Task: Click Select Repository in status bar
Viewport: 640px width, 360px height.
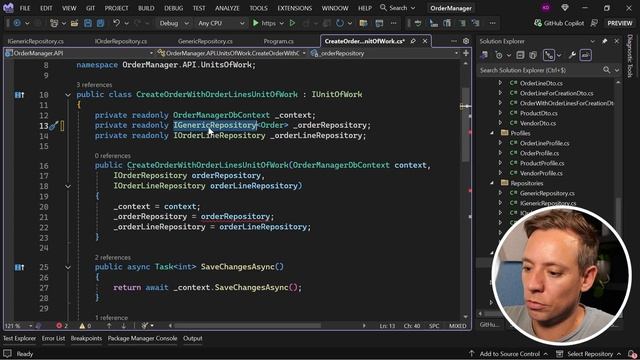Action: click(x=589, y=354)
